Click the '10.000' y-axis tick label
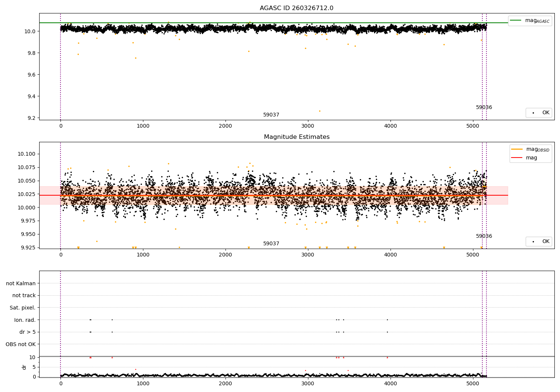Image resolution: width=560 pixels, height=392 pixels. 27,208
